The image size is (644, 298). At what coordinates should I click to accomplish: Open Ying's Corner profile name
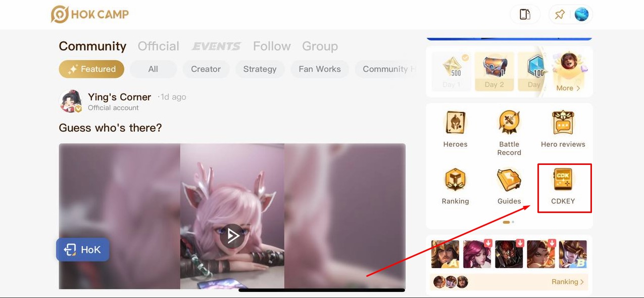119,97
